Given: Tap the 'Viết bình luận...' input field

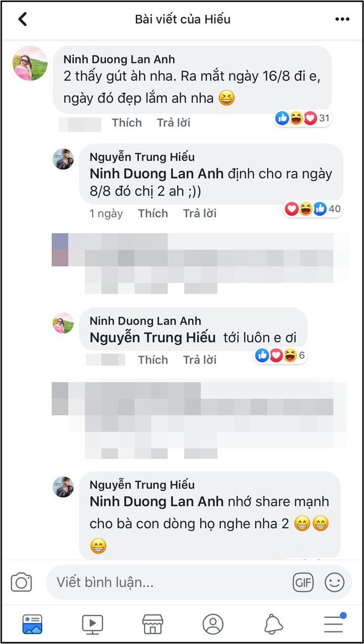Looking at the screenshot, I should tap(165, 582).
